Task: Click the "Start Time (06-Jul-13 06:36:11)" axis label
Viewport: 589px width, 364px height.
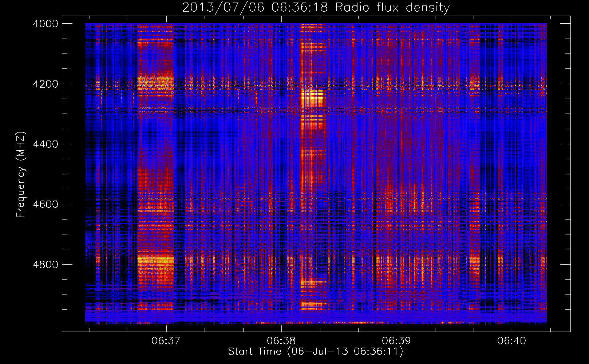Action: [316, 352]
